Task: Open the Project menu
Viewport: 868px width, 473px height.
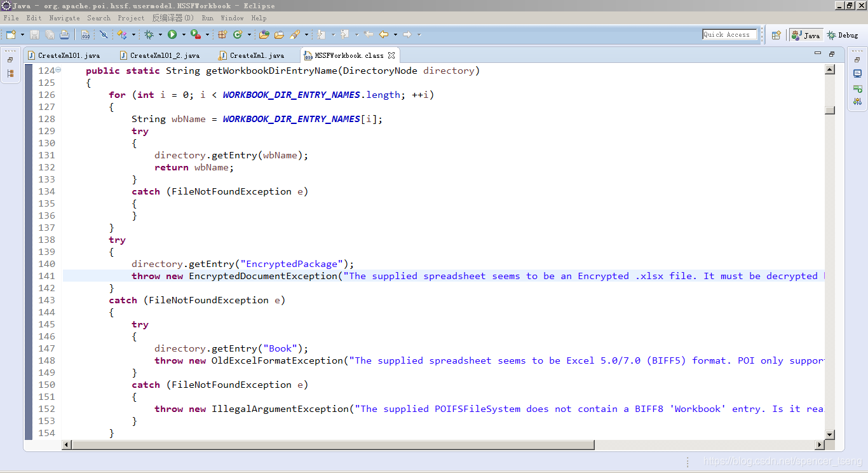Action: [131, 18]
